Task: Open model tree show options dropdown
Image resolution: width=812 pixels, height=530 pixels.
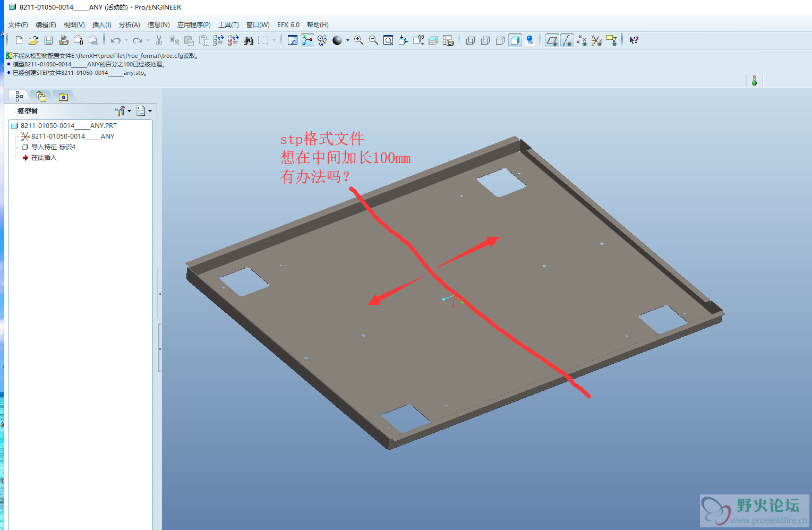Action: [144, 111]
